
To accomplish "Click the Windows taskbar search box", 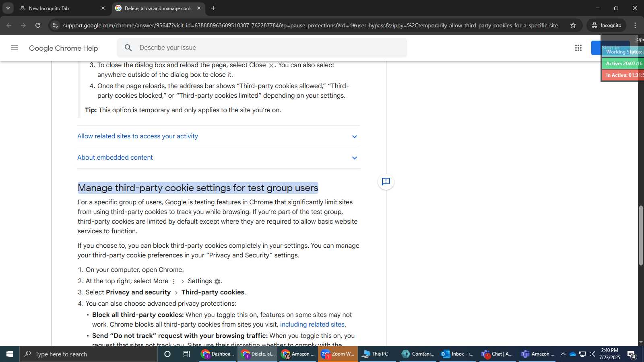I will pos(89,354).
